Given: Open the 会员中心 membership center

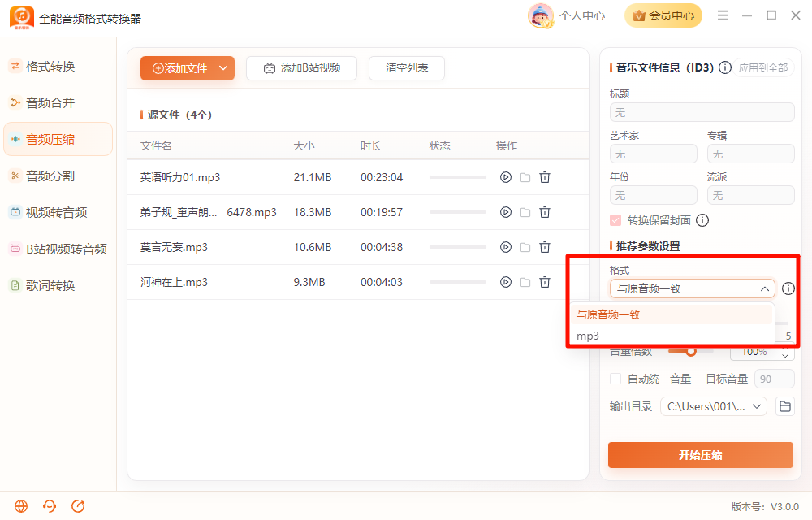Looking at the screenshot, I should [x=663, y=15].
